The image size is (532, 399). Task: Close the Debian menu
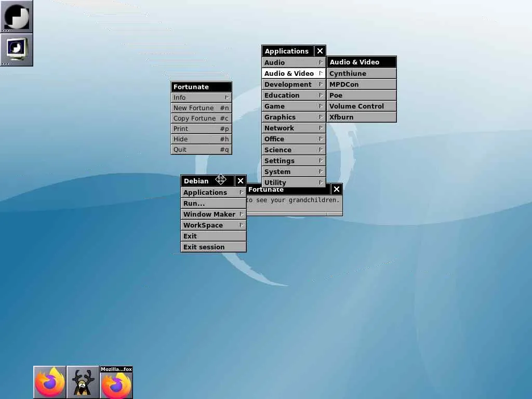tap(241, 181)
